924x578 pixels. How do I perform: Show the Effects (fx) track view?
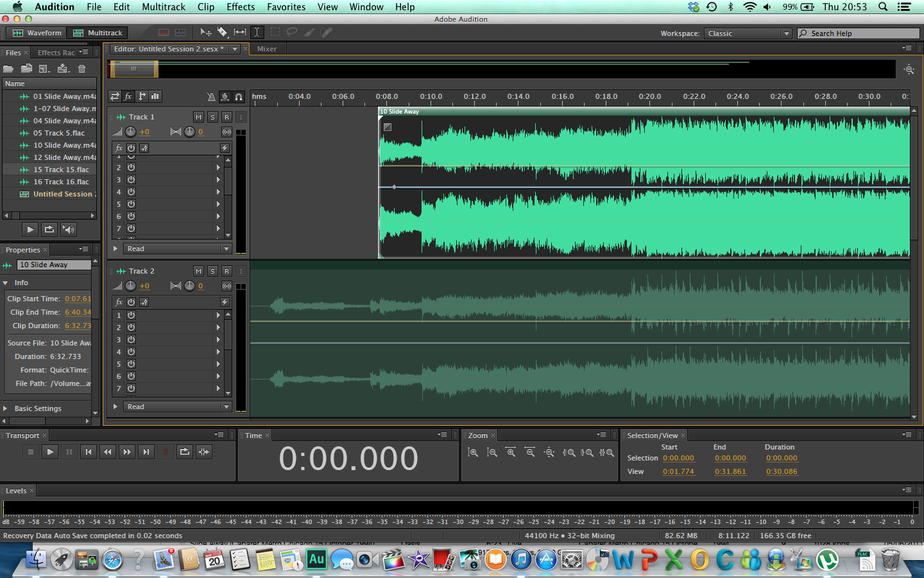tap(128, 96)
